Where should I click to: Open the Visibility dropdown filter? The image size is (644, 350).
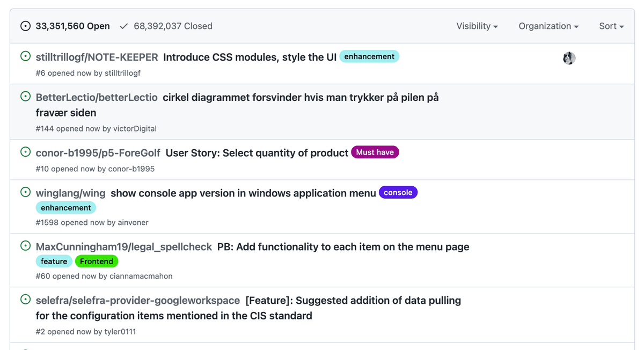click(x=477, y=26)
